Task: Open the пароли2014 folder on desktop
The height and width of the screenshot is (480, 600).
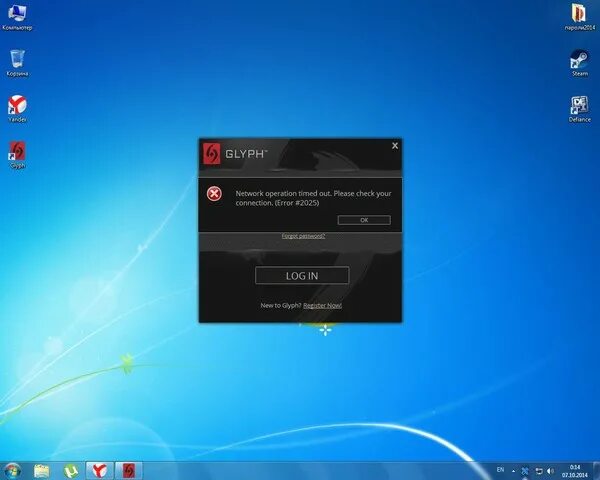Action: [579, 16]
